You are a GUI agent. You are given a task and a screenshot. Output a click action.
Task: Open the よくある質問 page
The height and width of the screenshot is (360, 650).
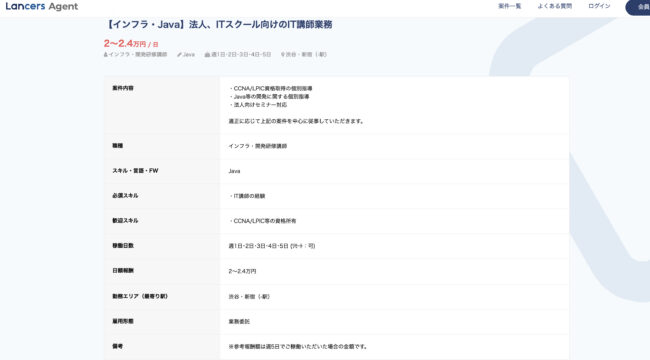click(x=555, y=6)
